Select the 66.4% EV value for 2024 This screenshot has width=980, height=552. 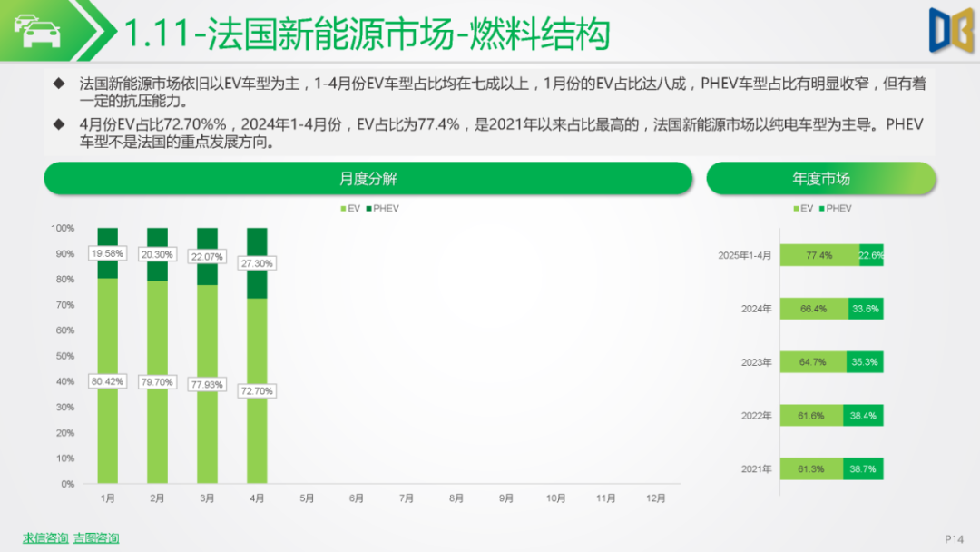(813, 309)
